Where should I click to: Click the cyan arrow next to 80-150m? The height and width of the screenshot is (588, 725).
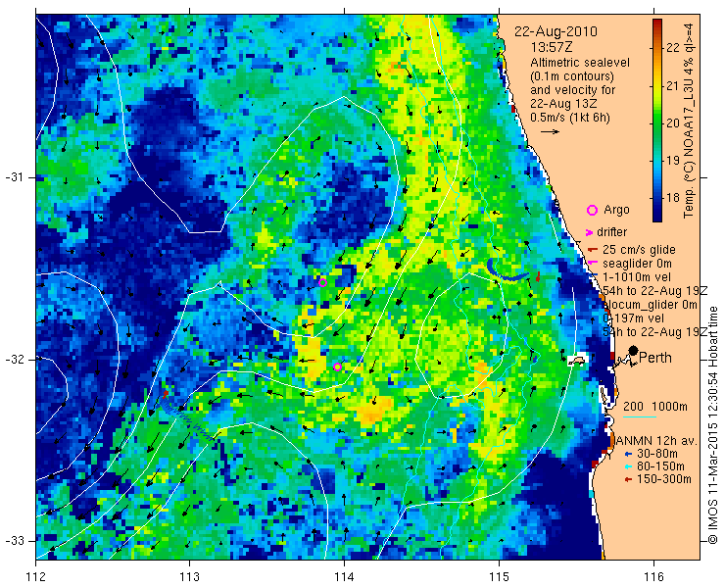point(628,466)
